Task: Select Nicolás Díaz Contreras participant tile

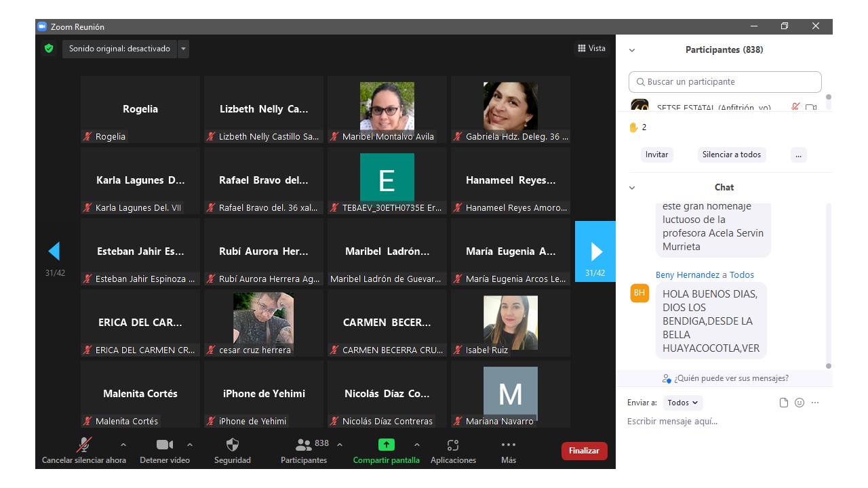Action: tap(387, 394)
